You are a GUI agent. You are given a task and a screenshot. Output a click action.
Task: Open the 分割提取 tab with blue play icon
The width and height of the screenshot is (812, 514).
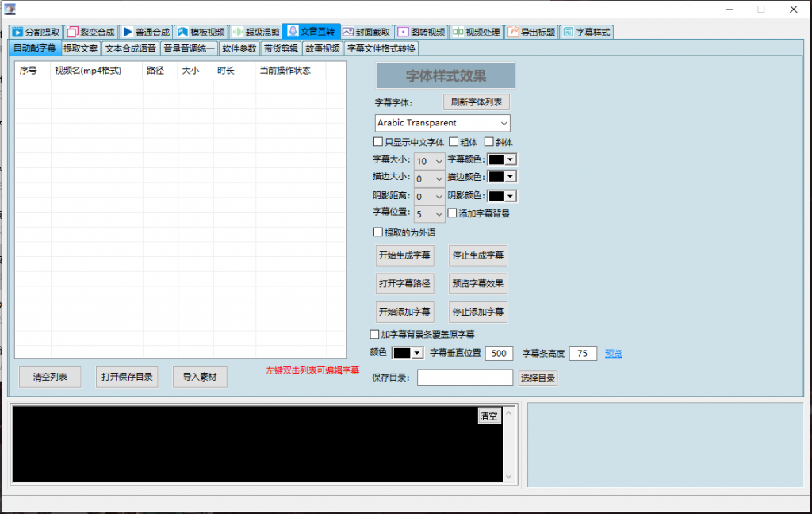pos(17,33)
